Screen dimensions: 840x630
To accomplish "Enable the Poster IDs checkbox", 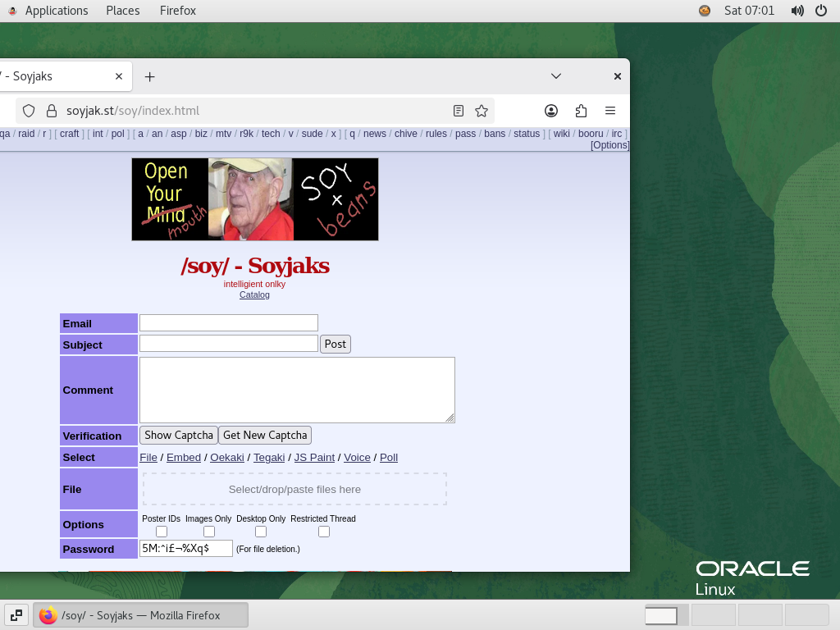I will (161, 532).
